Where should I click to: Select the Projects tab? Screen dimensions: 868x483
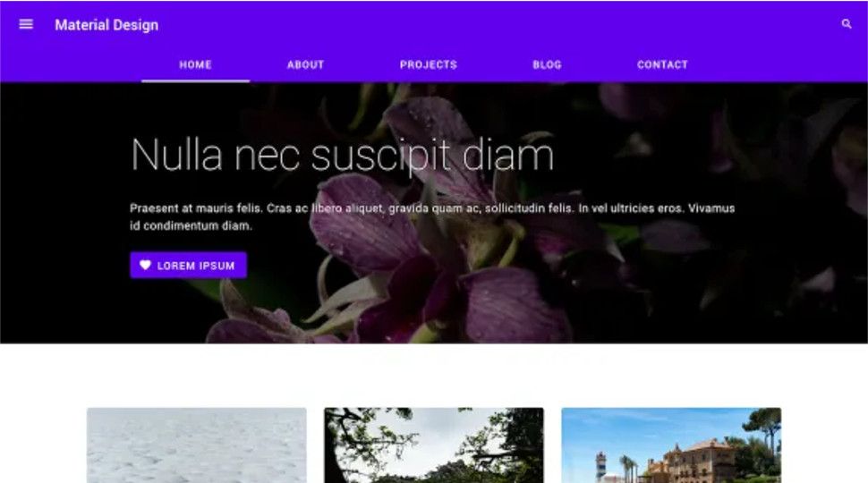(x=429, y=64)
